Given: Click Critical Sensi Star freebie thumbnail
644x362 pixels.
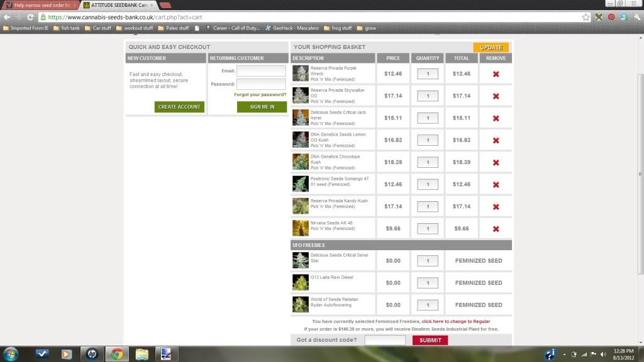Looking at the screenshot, I should [300, 260].
